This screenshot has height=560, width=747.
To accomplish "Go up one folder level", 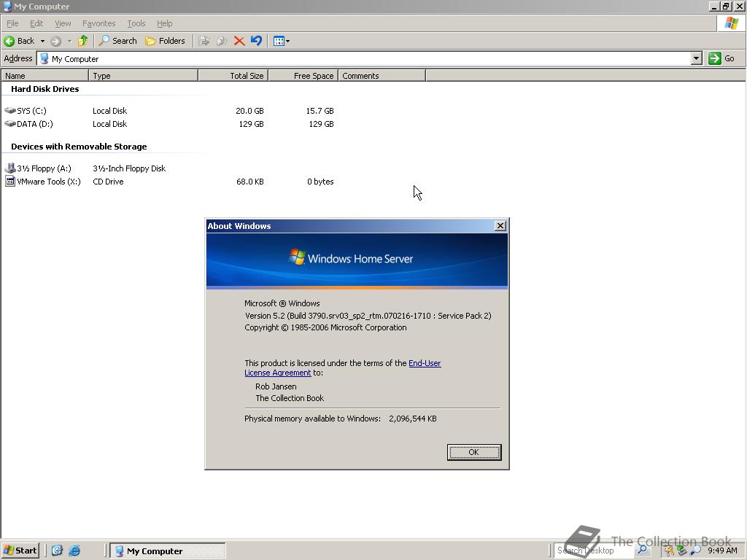I will [83, 41].
